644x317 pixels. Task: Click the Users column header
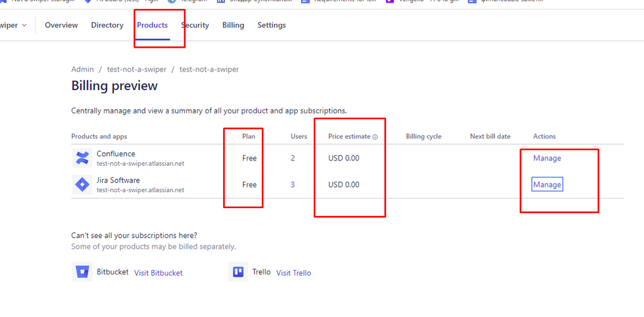tap(299, 137)
